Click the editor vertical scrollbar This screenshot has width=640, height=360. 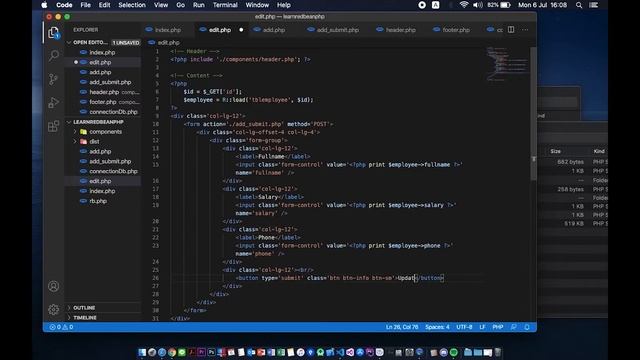point(533,114)
